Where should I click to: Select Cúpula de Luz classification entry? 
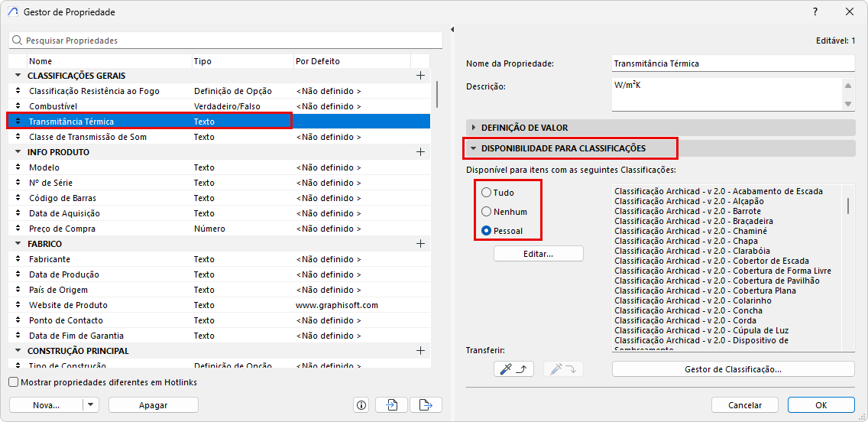[701, 330]
